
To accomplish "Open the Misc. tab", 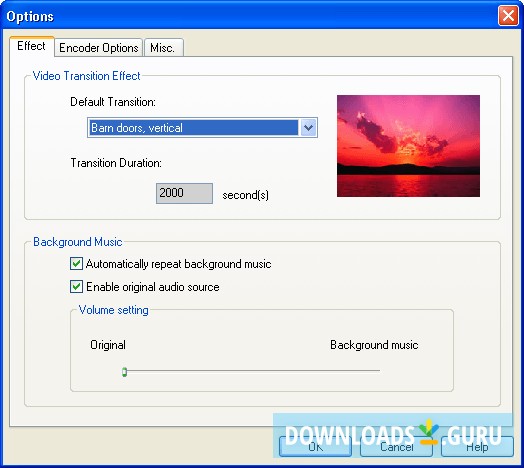I will [x=163, y=48].
